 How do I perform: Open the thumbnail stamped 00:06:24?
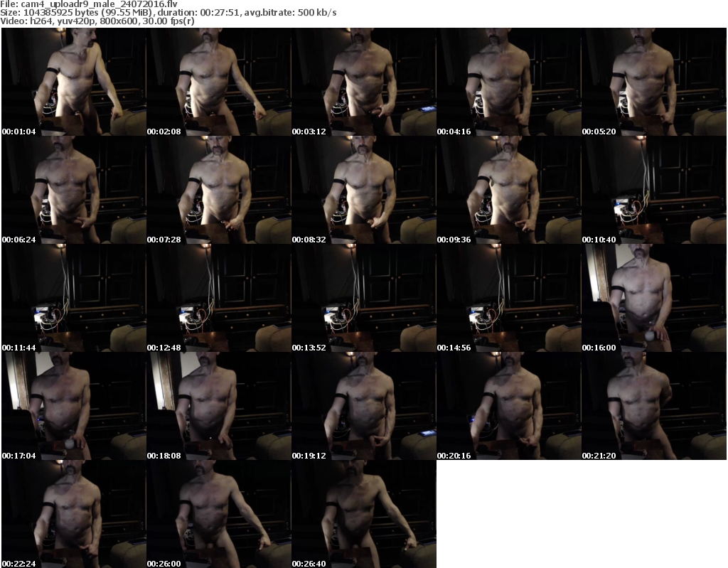(x=74, y=190)
